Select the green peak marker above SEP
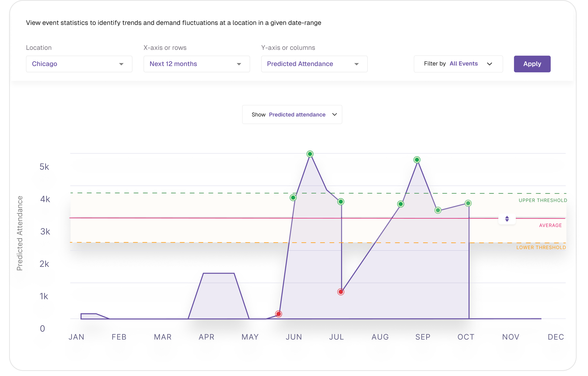This screenshot has width=588, height=376. tap(417, 159)
